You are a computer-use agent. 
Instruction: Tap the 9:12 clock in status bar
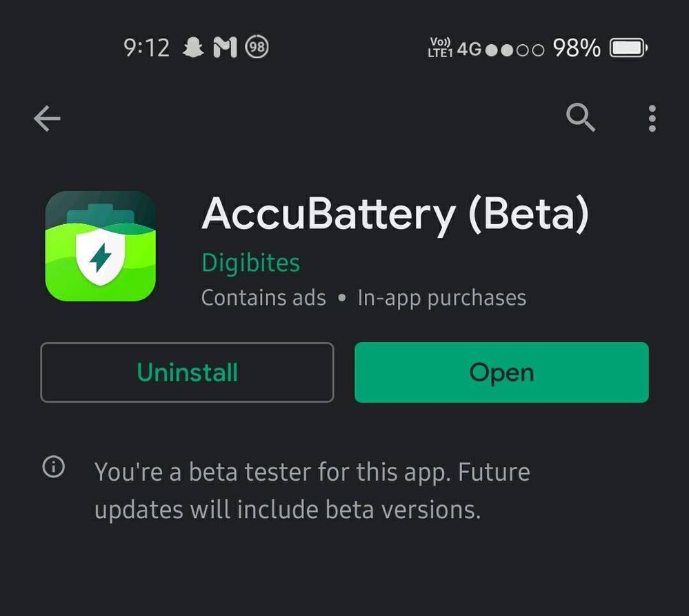146,48
